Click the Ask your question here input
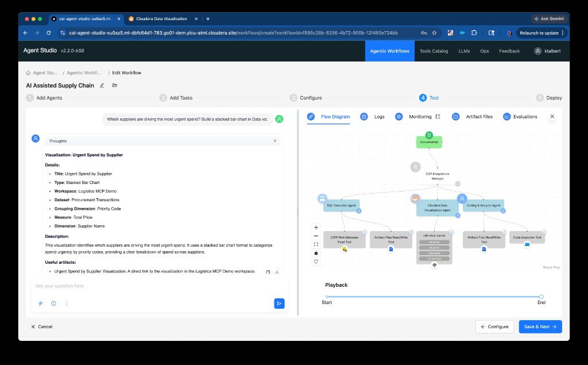The image size is (588, 365). [x=160, y=286]
